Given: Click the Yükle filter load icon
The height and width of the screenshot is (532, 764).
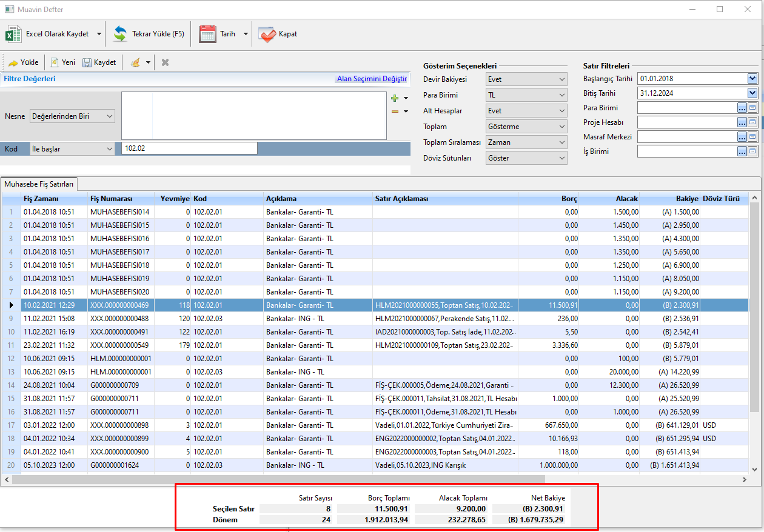Looking at the screenshot, I should pyautogui.click(x=13, y=62).
